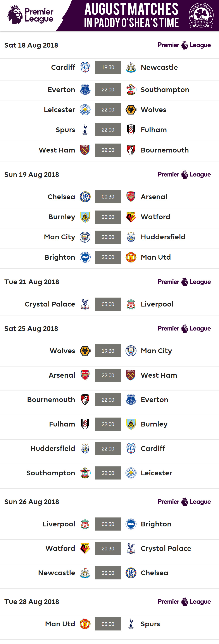Click the Premier League lion logo in header
Viewport: 219px width, 644px height.
point(15,15)
